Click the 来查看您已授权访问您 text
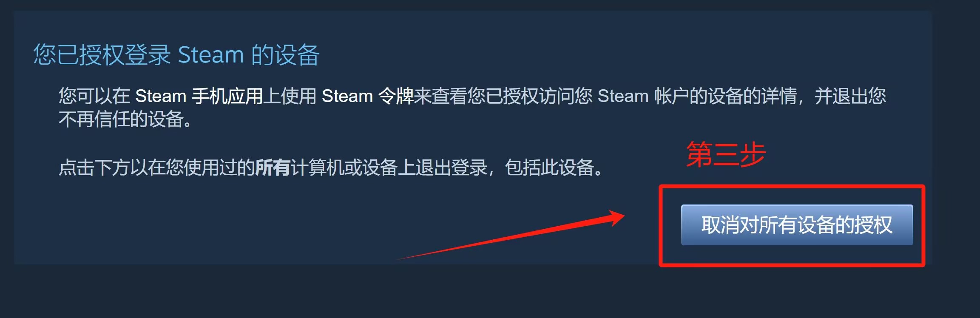 pyautogui.click(x=503, y=96)
